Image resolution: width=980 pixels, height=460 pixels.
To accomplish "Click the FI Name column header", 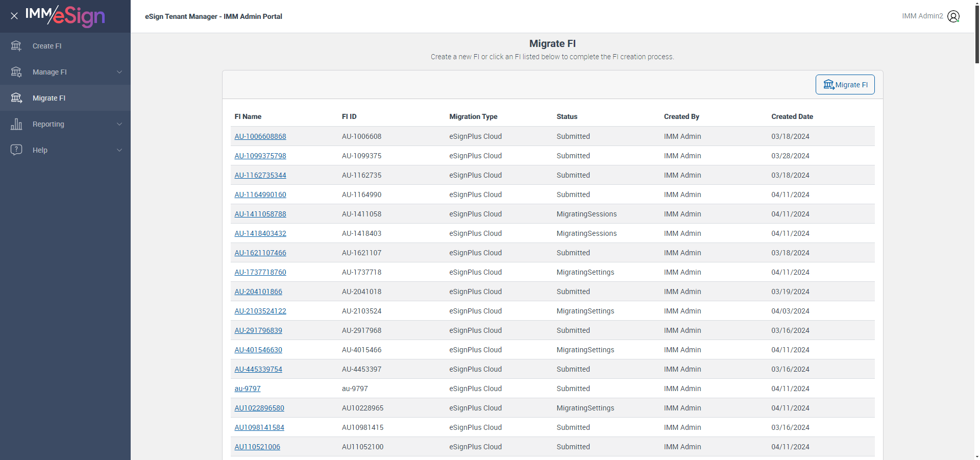I will click(248, 116).
